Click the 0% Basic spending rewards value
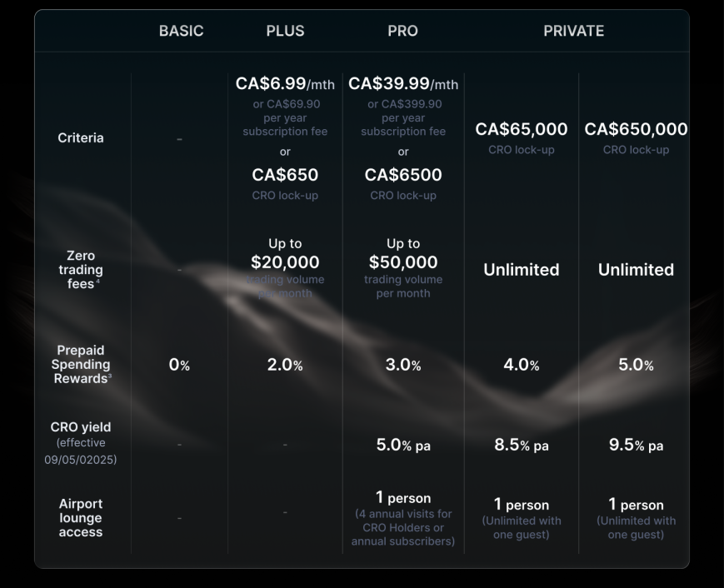Screen dimensions: 724x588 (180, 365)
